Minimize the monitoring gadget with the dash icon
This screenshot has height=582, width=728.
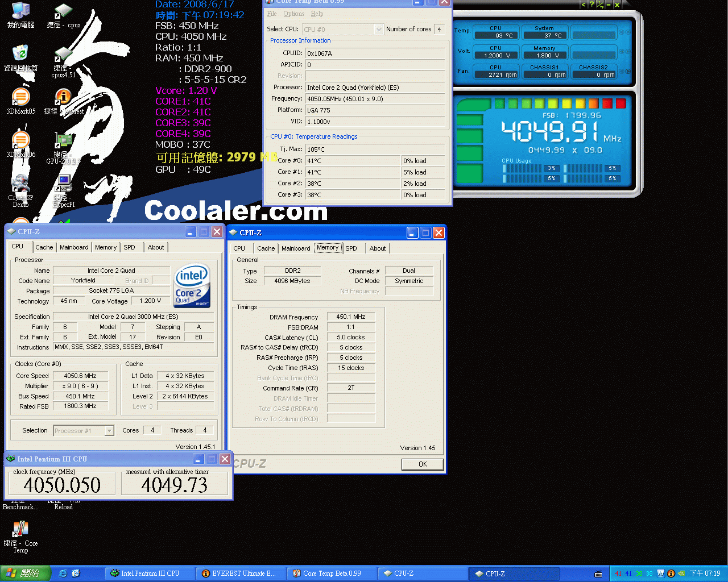tap(608, 5)
